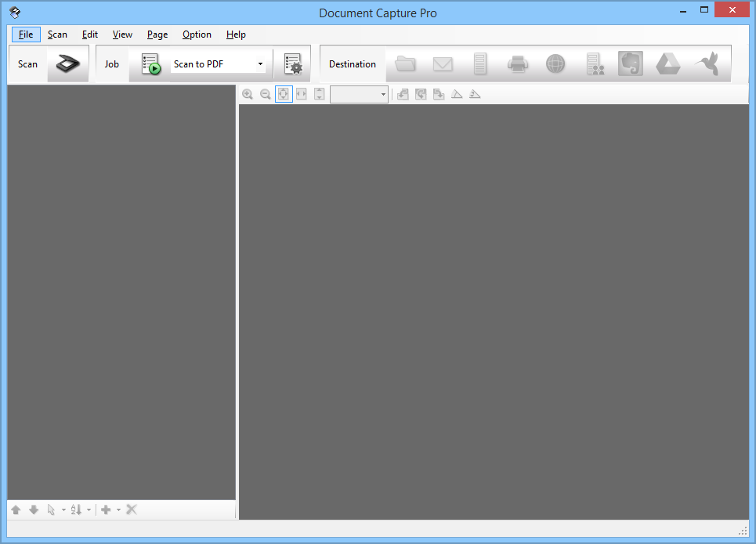
Task: Rotate page left 90 degrees
Action: (403, 94)
